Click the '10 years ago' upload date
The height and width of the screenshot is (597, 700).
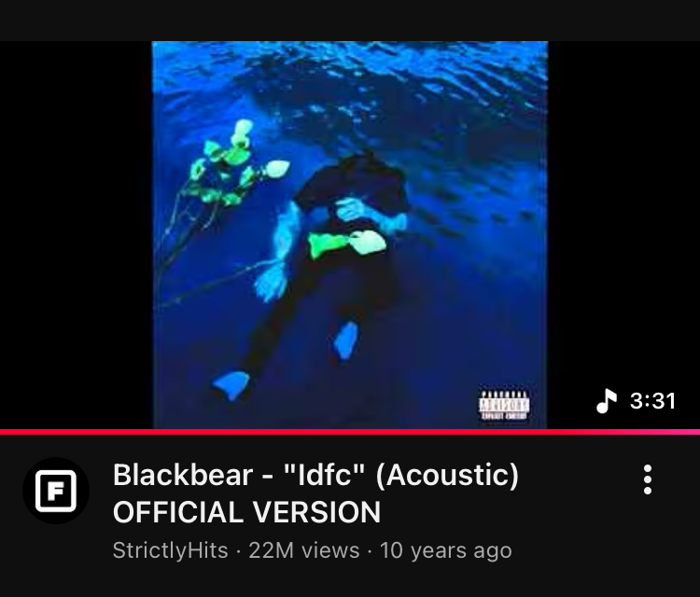pos(445,550)
